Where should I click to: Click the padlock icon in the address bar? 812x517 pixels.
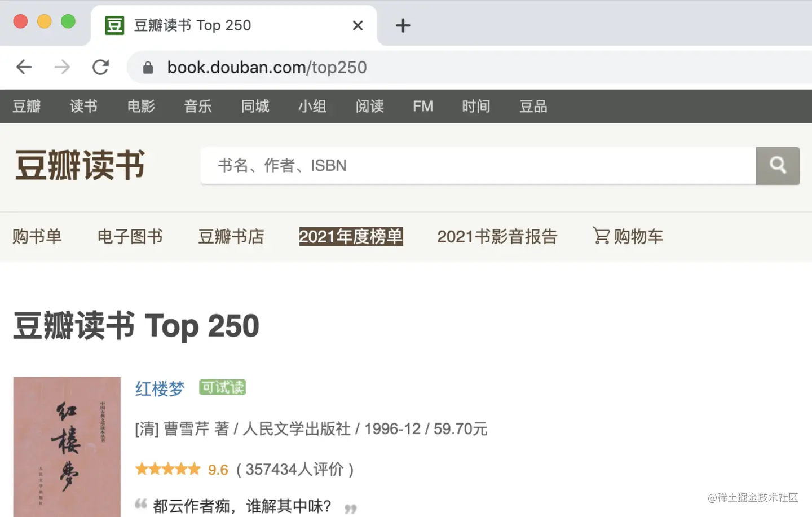[x=148, y=68]
